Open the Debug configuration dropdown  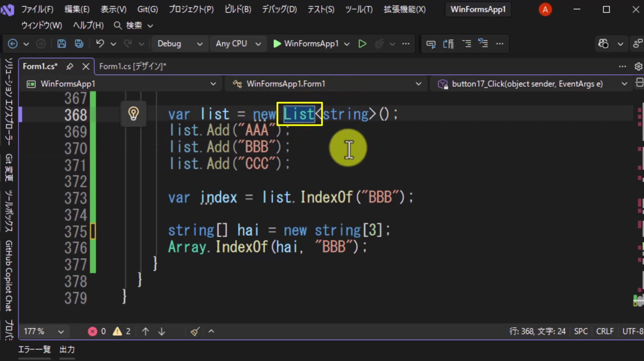coord(179,44)
